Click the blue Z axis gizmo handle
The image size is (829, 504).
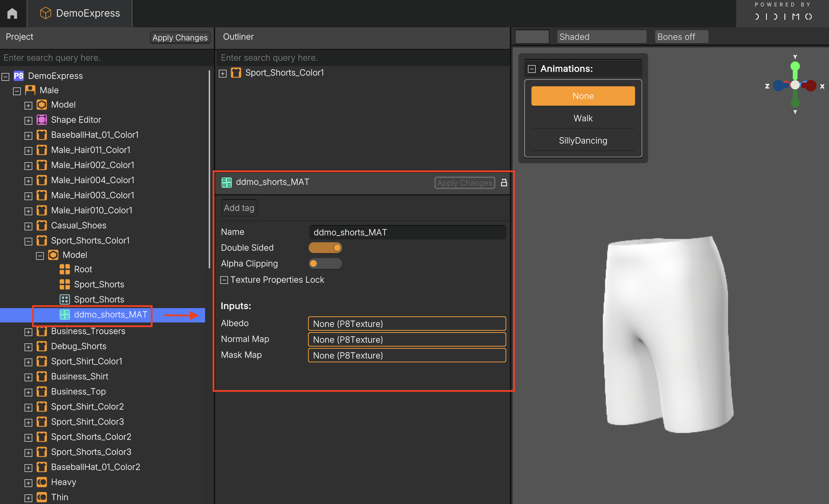tap(779, 86)
